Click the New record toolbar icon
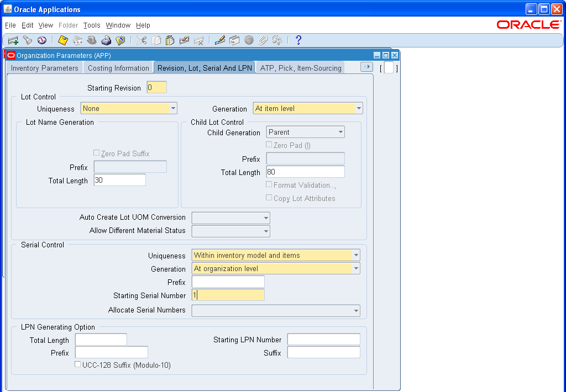 (x=13, y=40)
